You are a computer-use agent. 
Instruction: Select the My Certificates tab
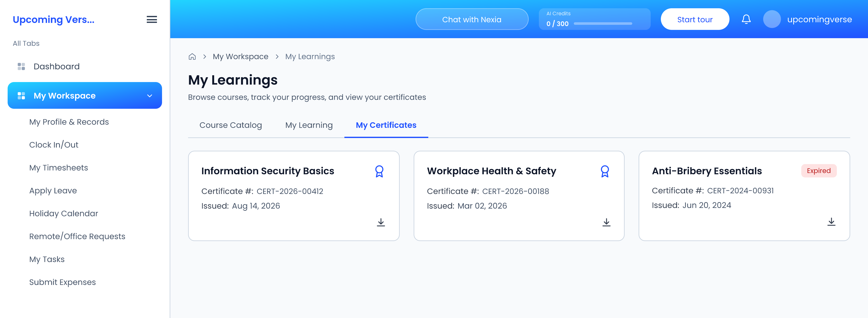point(386,125)
